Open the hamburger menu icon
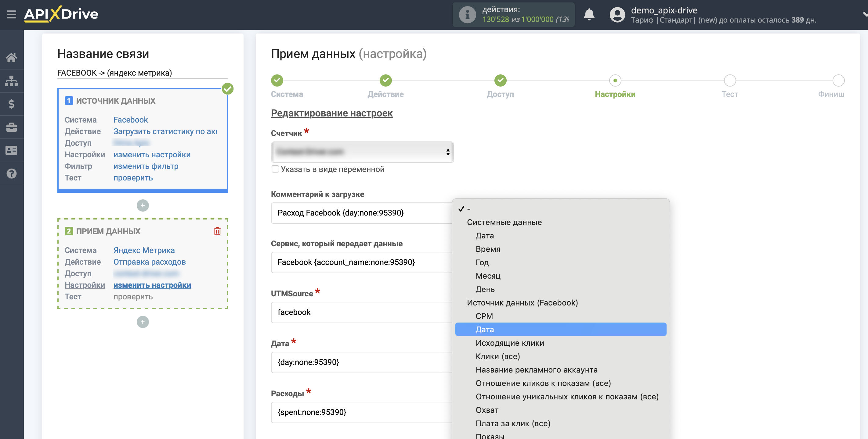868x439 pixels. click(x=12, y=14)
